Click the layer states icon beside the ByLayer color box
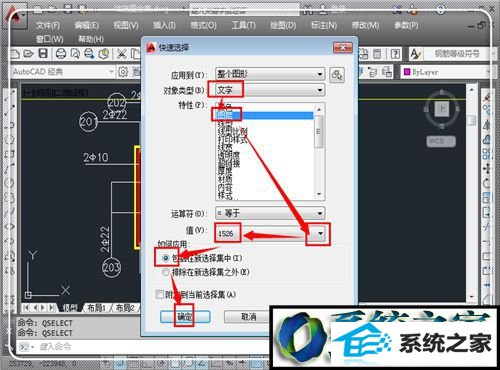This screenshot has height=370, width=500. (387, 72)
